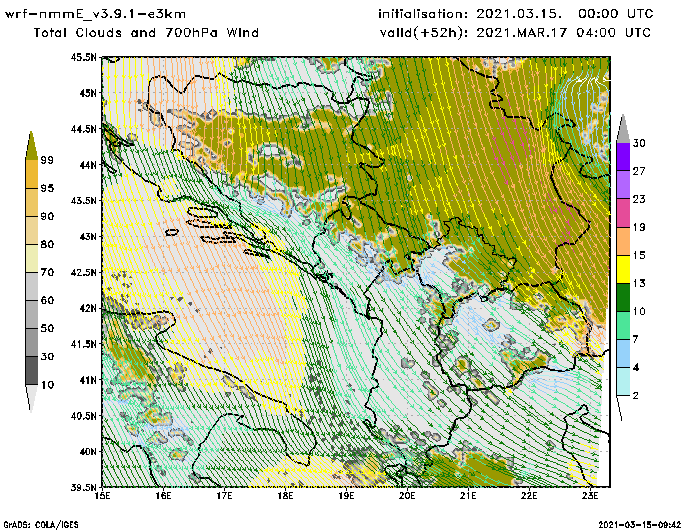This screenshot has height=530, width=700.
Task: Click the 99 label on cloud legend
Action: pyautogui.click(x=47, y=160)
